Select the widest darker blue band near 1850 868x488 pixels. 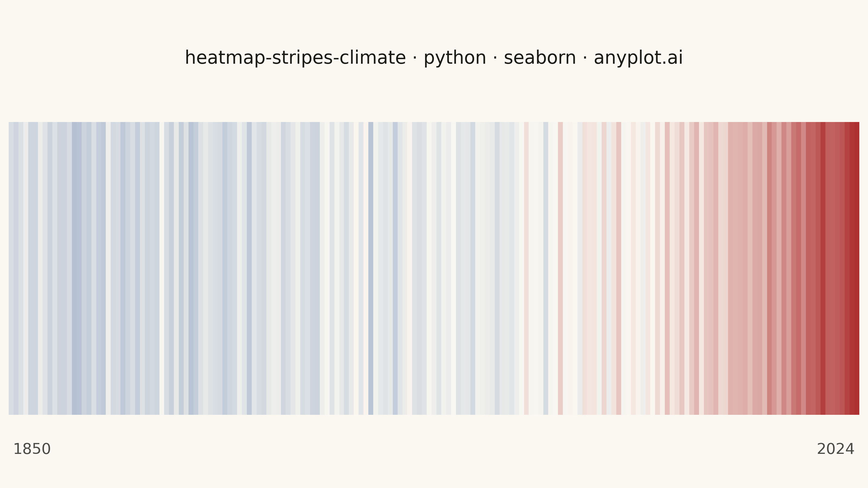(x=77, y=268)
